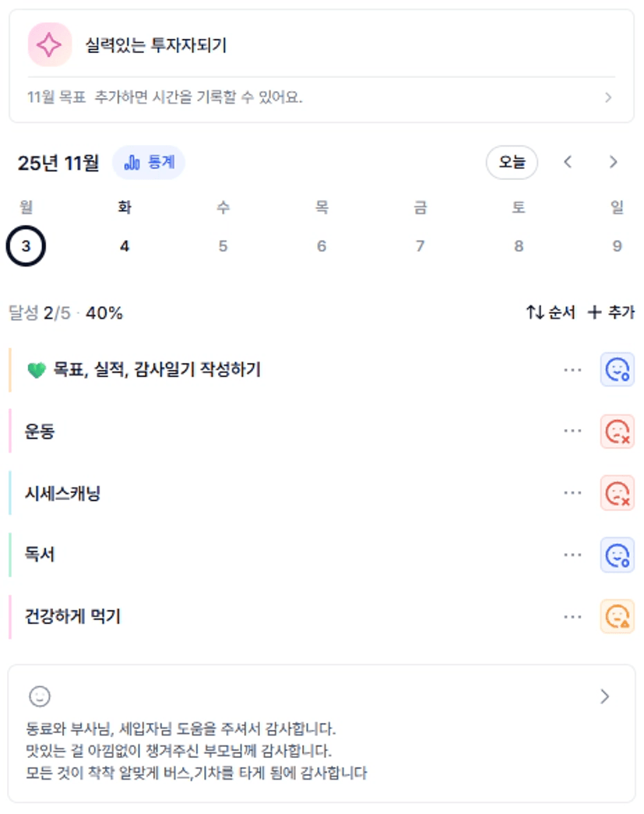644x814 pixels.
Task: Toggle status face for 시세스캐닝
Action: tap(617, 493)
